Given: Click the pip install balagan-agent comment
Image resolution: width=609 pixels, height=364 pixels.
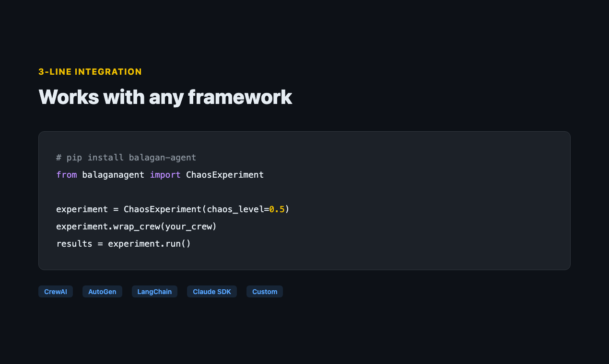Looking at the screenshot, I should coord(126,157).
